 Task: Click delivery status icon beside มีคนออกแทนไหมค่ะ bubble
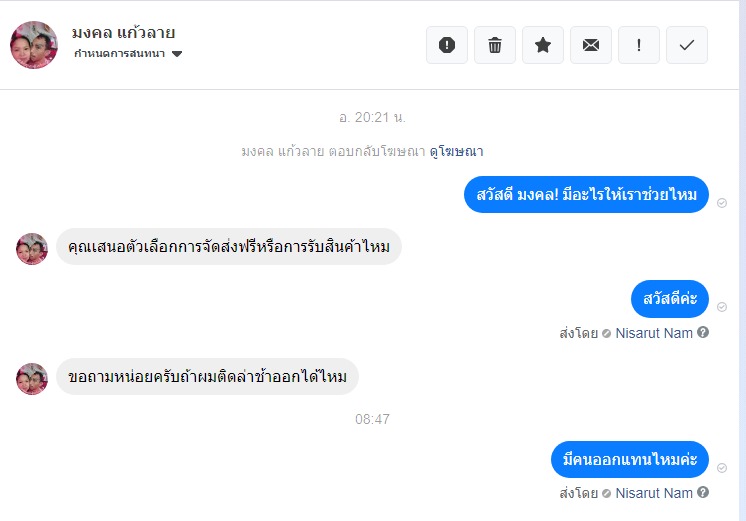coord(722,467)
